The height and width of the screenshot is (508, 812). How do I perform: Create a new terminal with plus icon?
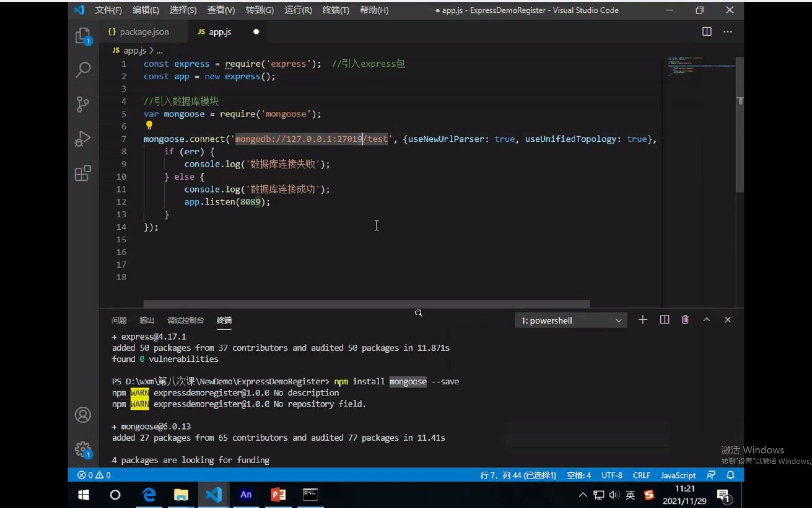(643, 320)
